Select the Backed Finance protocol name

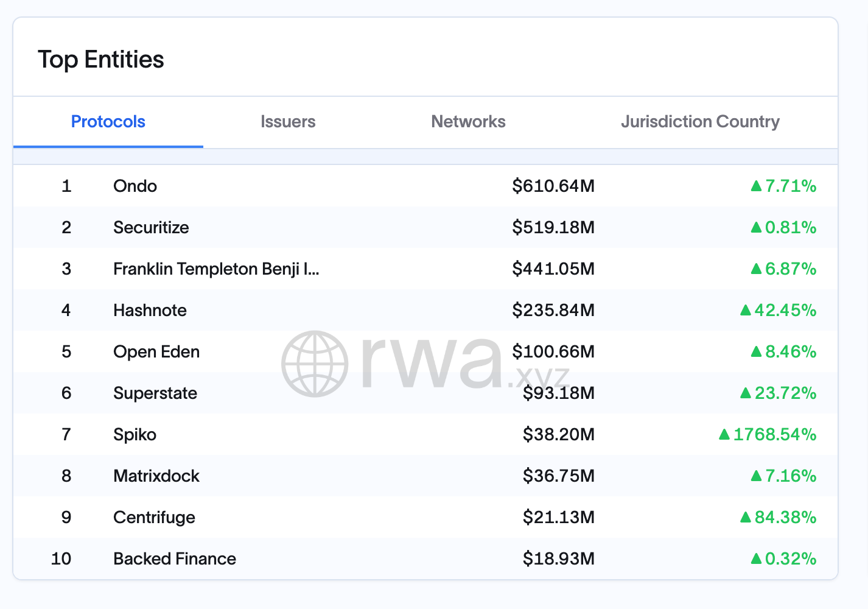pos(175,559)
